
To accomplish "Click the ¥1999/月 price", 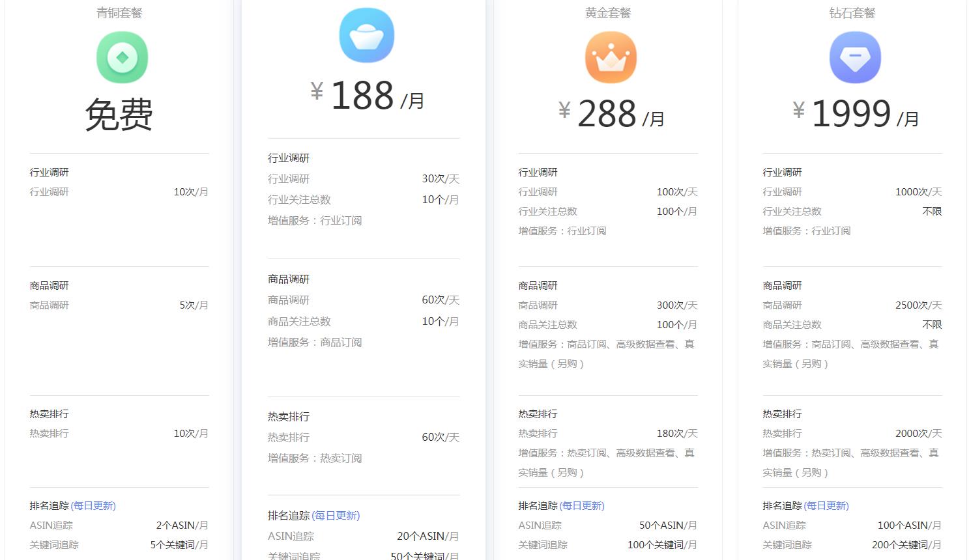I will 855,115.
